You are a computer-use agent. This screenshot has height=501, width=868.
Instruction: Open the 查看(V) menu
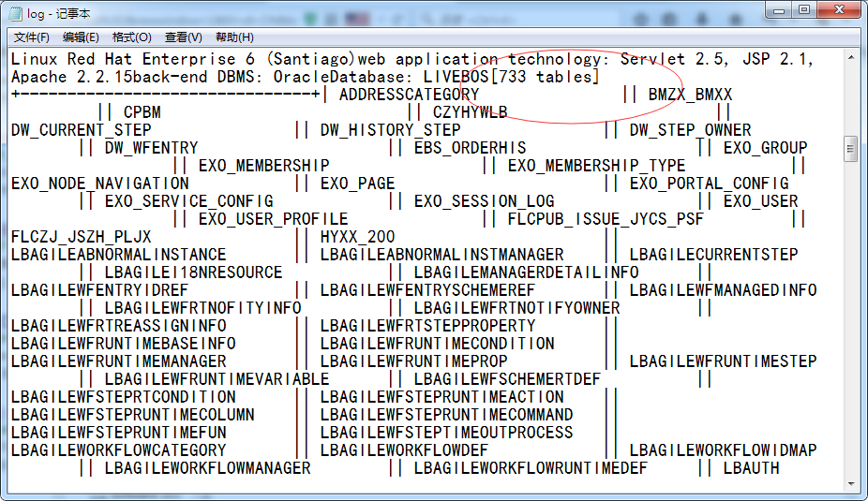183,37
